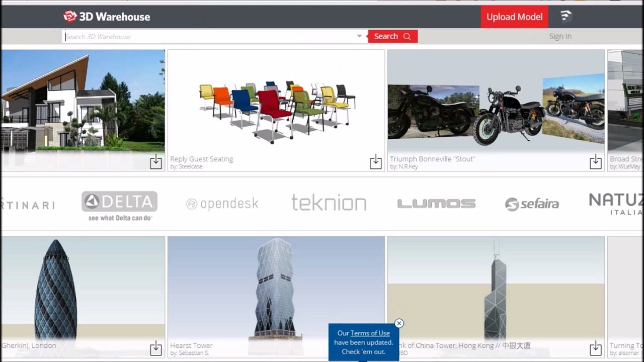This screenshot has width=644, height=362.
Task: Open the Sign In link
Action: tap(560, 36)
